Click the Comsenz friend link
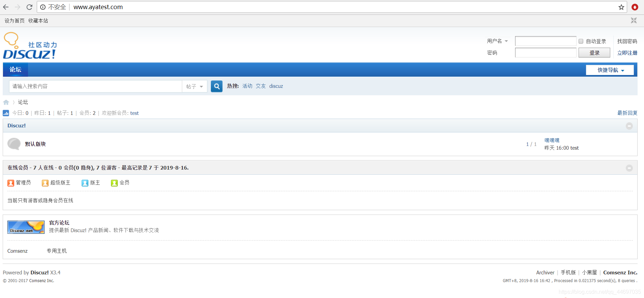The image size is (644, 298). 18,251
